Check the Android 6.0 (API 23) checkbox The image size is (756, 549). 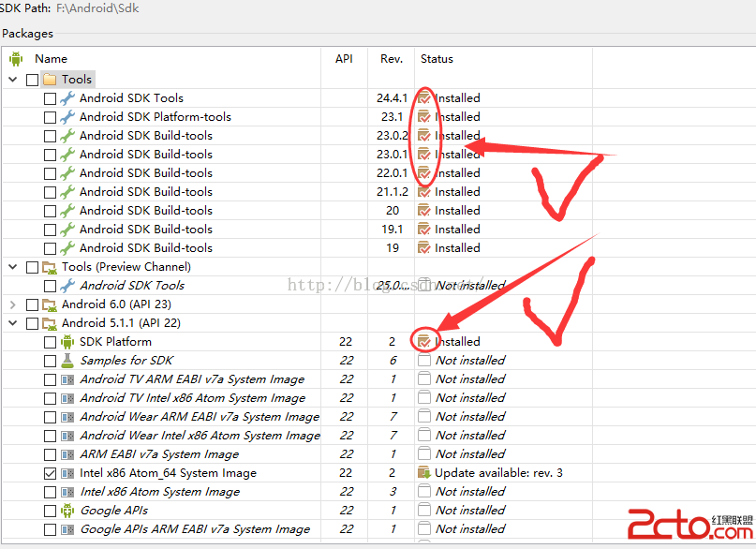pos(32,304)
